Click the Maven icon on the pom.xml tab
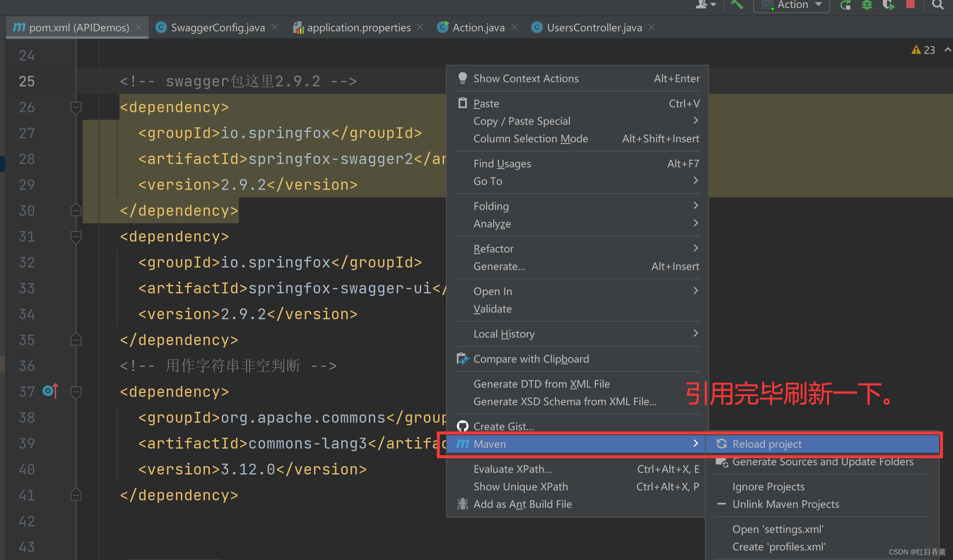The width and height of the screenshot is (953, 560). [18, 27]
